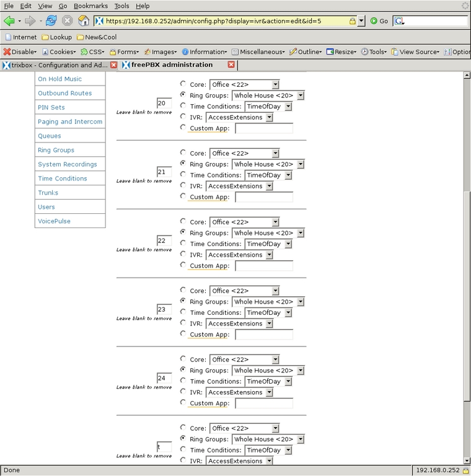Viewport: 471px width, 476px height.
Task: Go to Outbound Routes in sidebar
Action: (64, 93)
